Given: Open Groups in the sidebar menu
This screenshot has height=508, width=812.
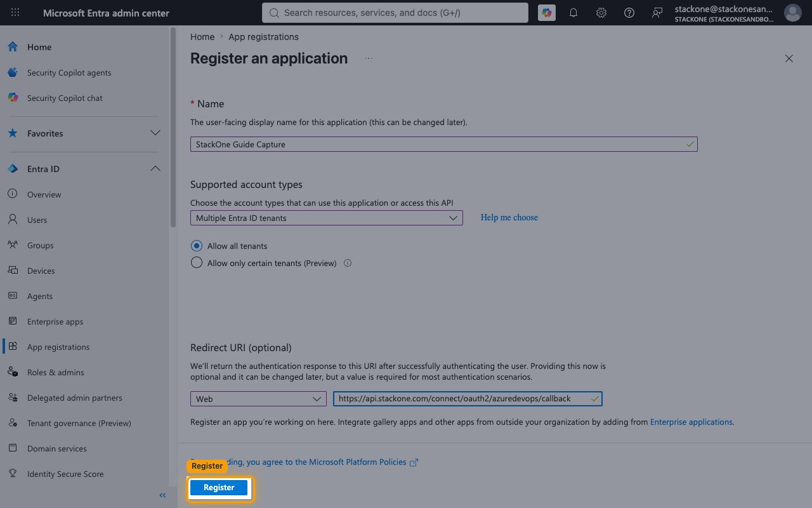Looking at the screenshot, I should point(41,245).
